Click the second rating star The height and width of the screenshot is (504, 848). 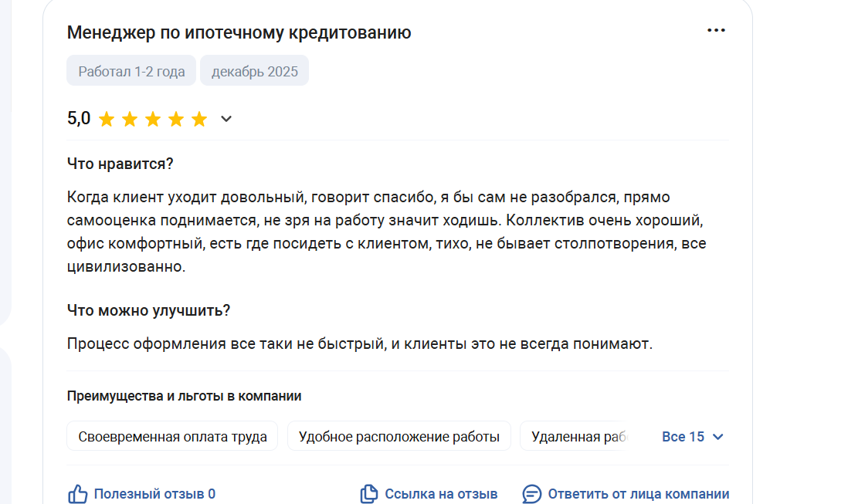[130, 119]
